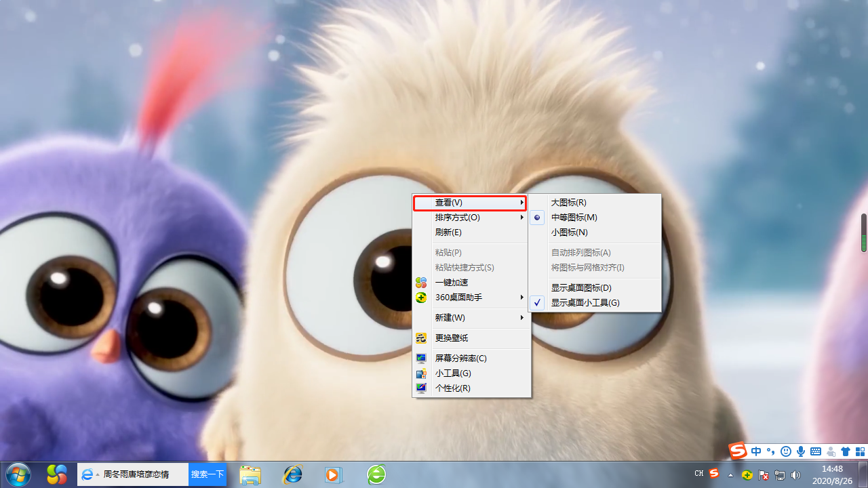Click the Sogou S icon in the tray

tap(714, 474)
